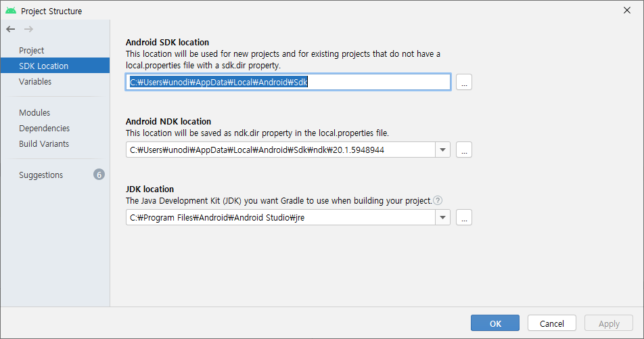The image size is (644, 339).
Task: Browse for the Android SDK location folder
Action: coord(463,82)
